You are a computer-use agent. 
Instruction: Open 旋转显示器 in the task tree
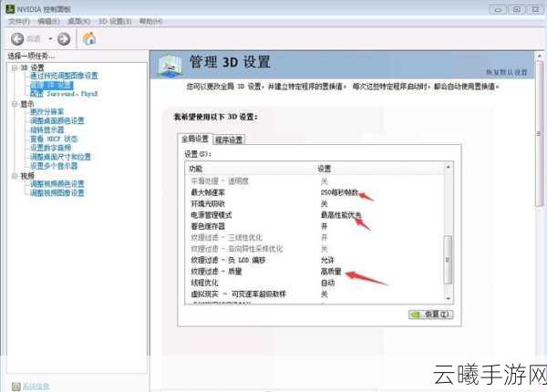tap(46, 129)
